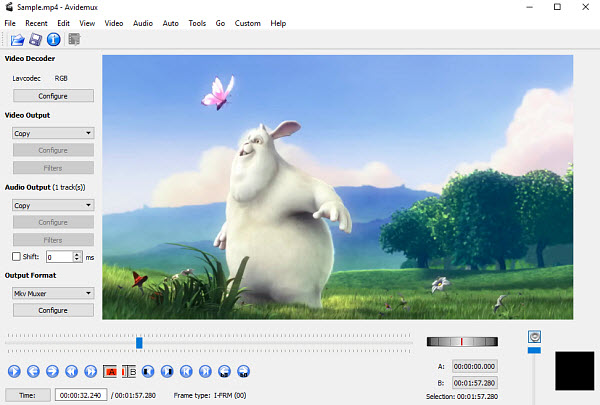Image resolution: width=600 pixels, height=405 pixels.
Task: Open the Audio Output codec dropdown
Action: click(x=53, y=205)
